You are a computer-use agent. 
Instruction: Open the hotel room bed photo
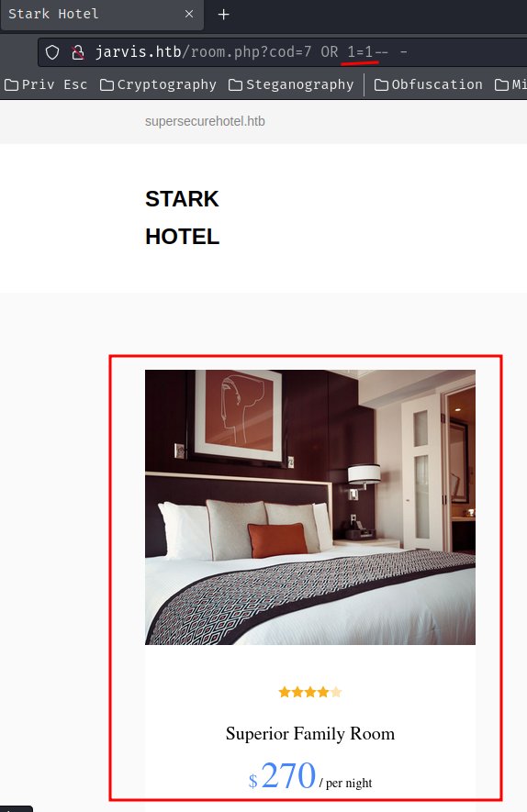click(310, 507)
